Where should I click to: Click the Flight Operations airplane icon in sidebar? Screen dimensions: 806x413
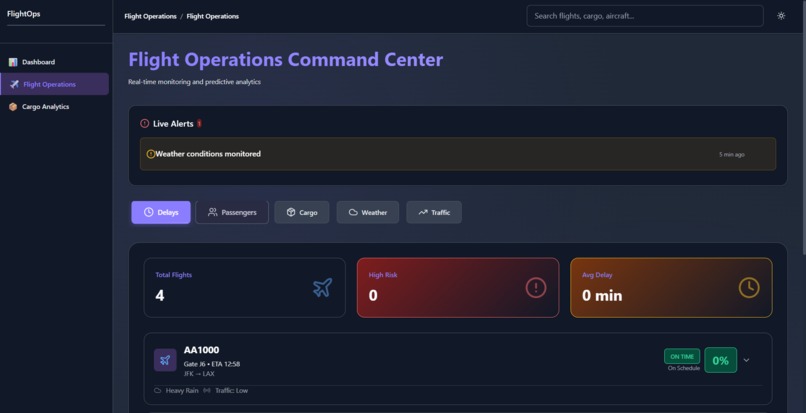point(14,84)
